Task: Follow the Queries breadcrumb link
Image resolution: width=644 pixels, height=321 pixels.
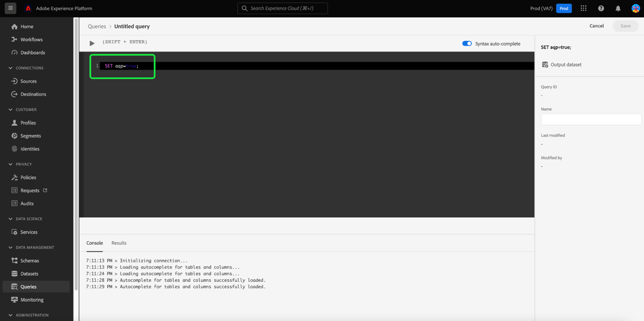Action: pos(97,26)
